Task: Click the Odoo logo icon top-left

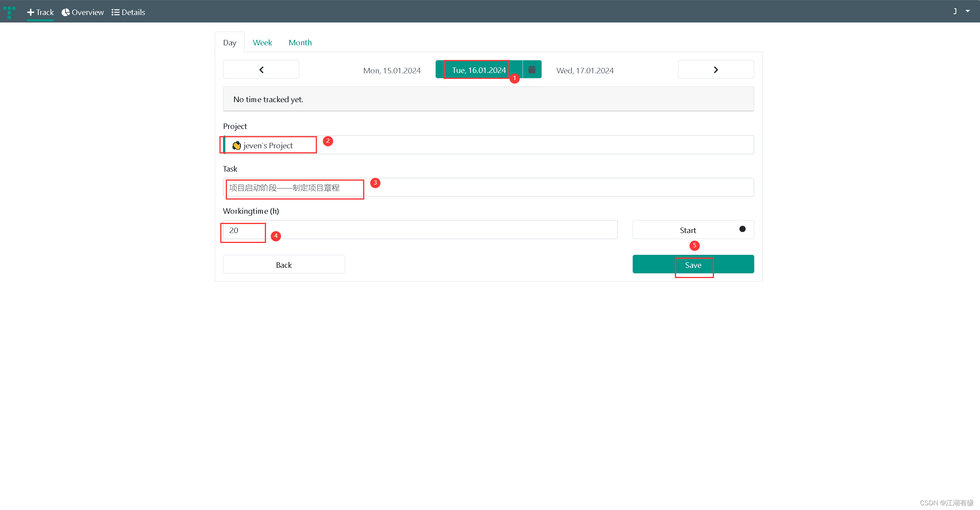Action: [9, 12]
